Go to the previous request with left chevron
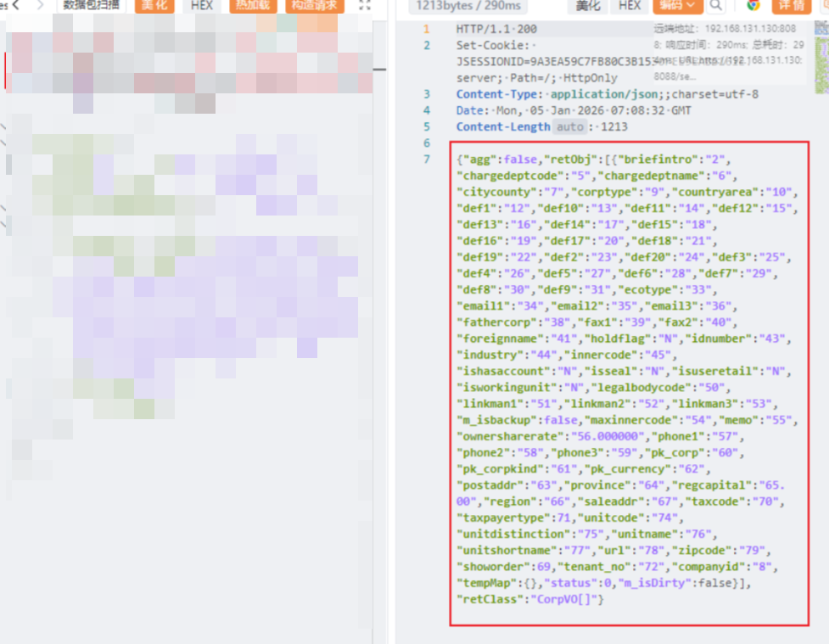This screenshot has height=644, width=829. click(16, 5)
